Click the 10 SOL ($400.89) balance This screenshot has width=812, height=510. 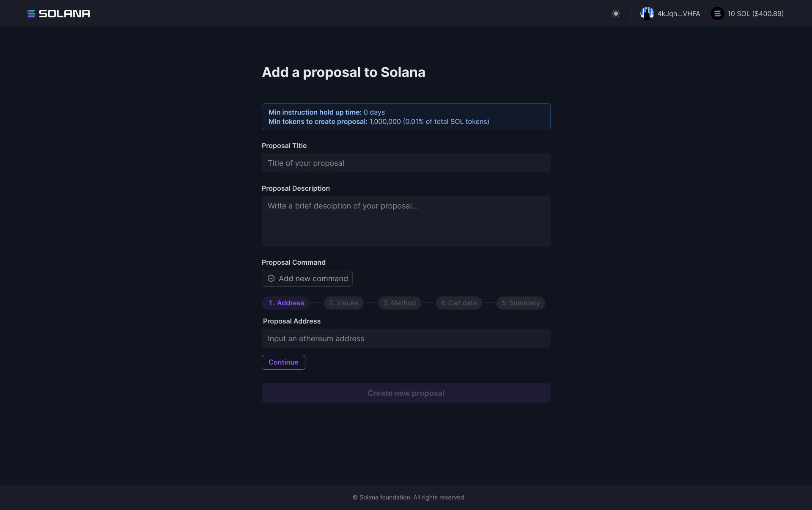tap(755, 14)
